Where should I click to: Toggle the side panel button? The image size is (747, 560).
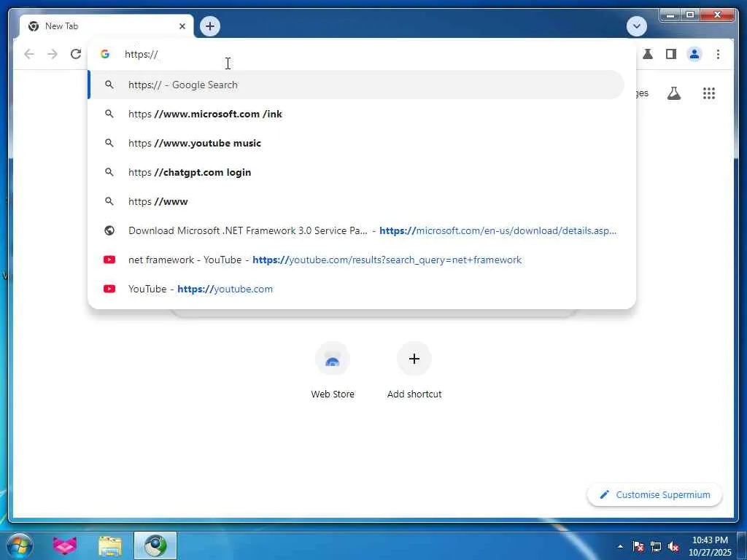point(671,54)
